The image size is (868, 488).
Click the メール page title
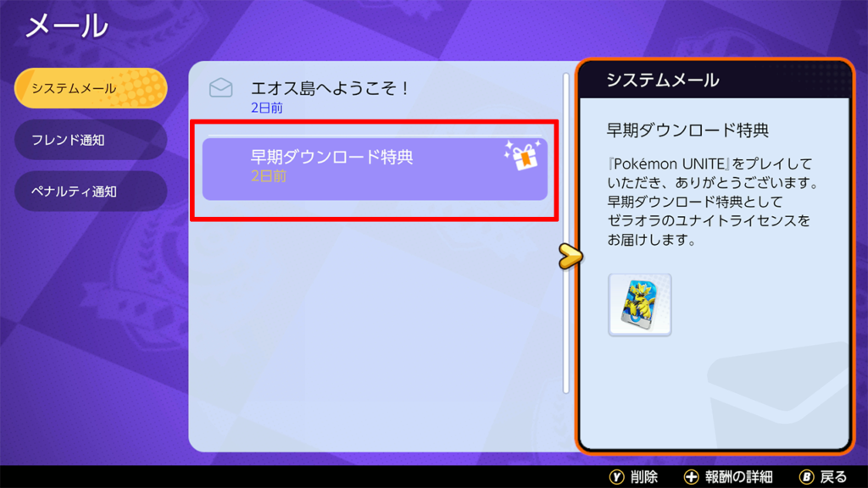pyautogui.click(x=67, y=26)
